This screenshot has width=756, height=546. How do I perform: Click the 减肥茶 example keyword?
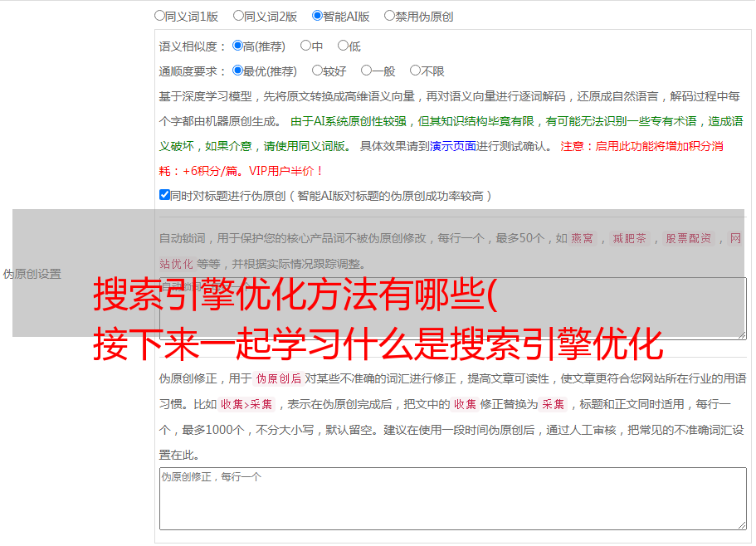tap(630, 238)
